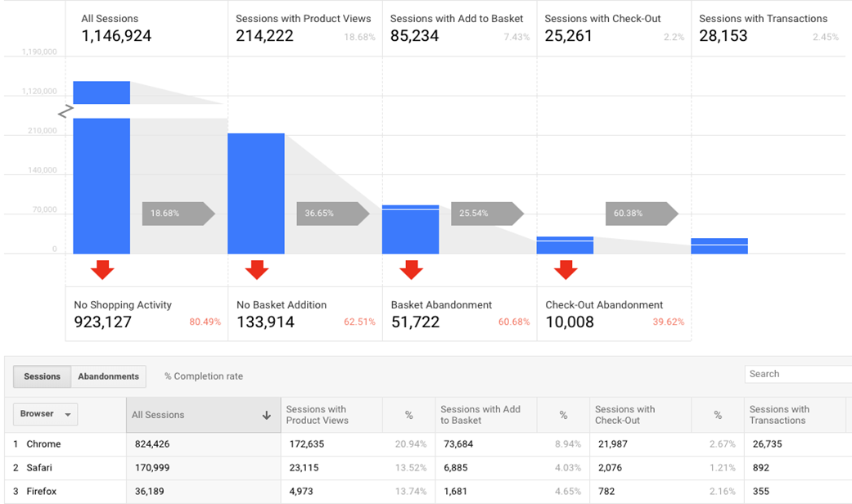
Task: Click Safari's Add to Basket value 6,885
Action: pyautogui.click(x=455, y=468)
